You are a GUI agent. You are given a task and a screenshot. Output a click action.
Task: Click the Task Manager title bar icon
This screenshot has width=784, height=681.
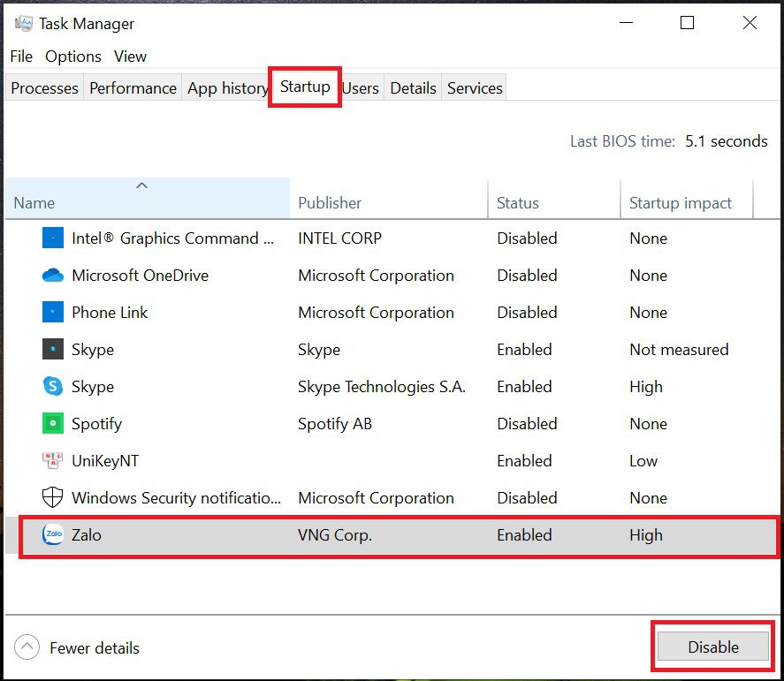[24, 24]
